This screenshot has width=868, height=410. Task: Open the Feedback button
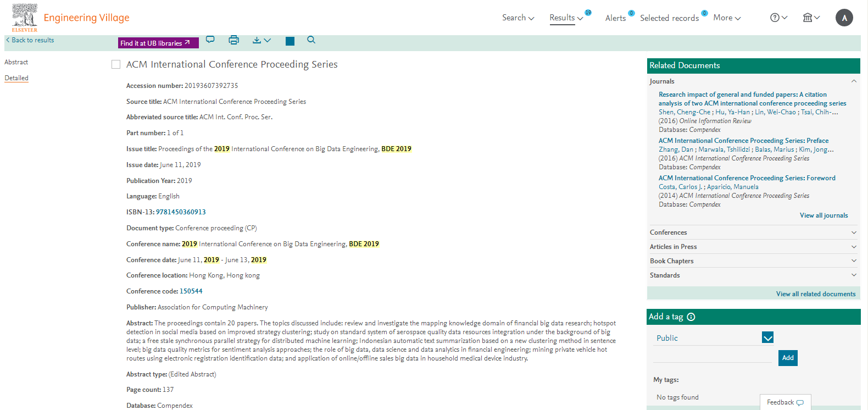point(786,402)
